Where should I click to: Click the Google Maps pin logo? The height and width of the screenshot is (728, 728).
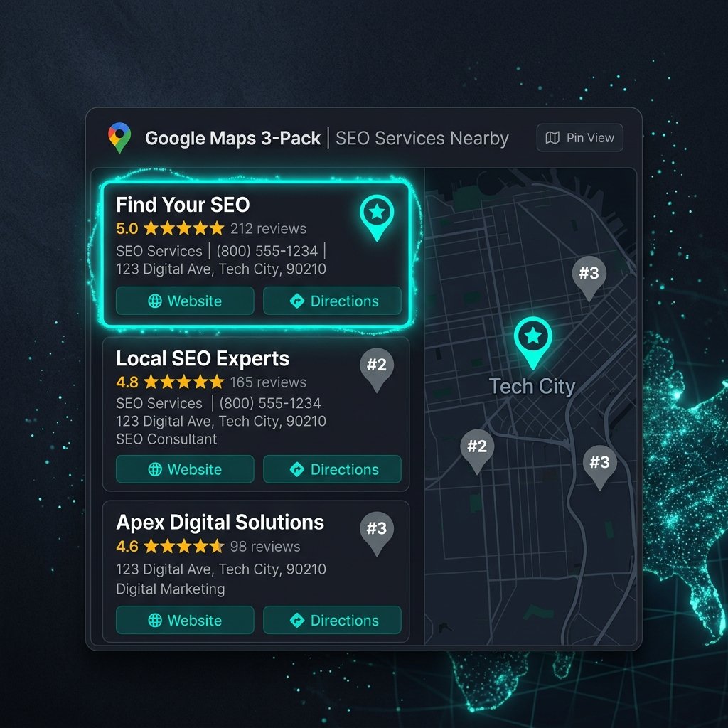coord(119,138)
